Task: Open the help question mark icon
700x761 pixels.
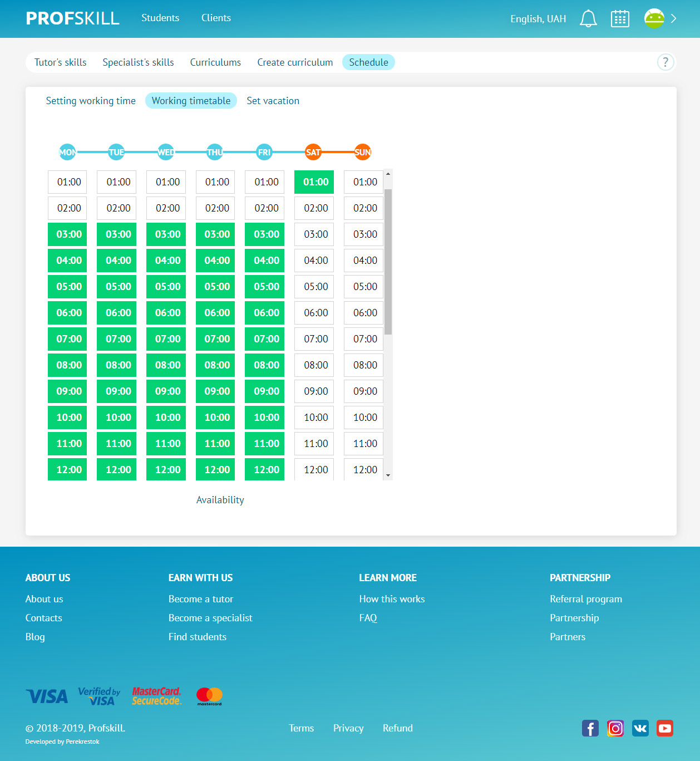Action: [666, 62]
